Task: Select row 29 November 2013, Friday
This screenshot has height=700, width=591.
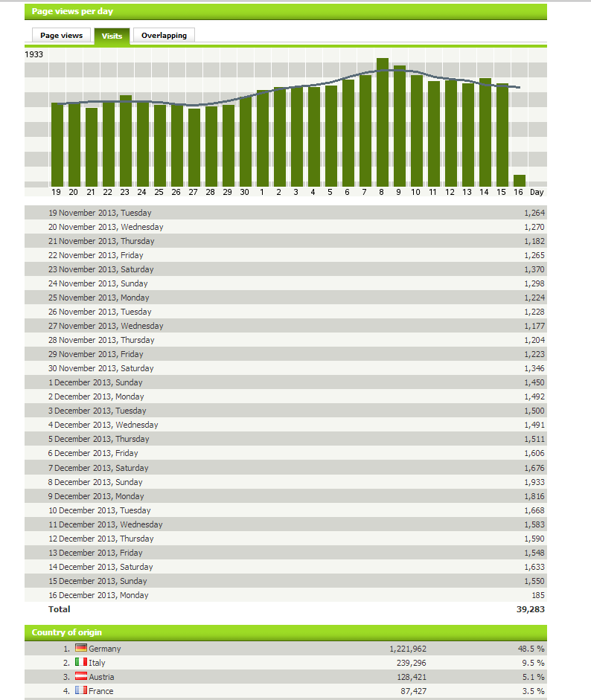Action: (x=285, y=354)
